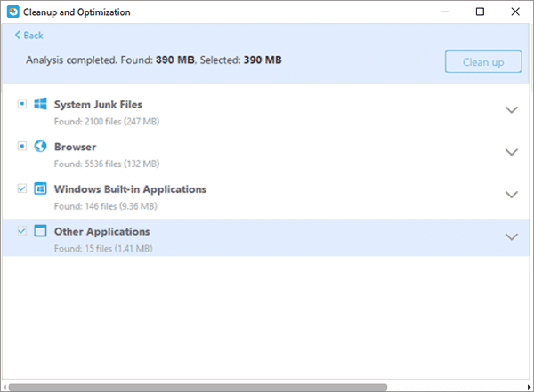
Task: Uncheck the Other Applications checkbox
Action: click(21, 231)
